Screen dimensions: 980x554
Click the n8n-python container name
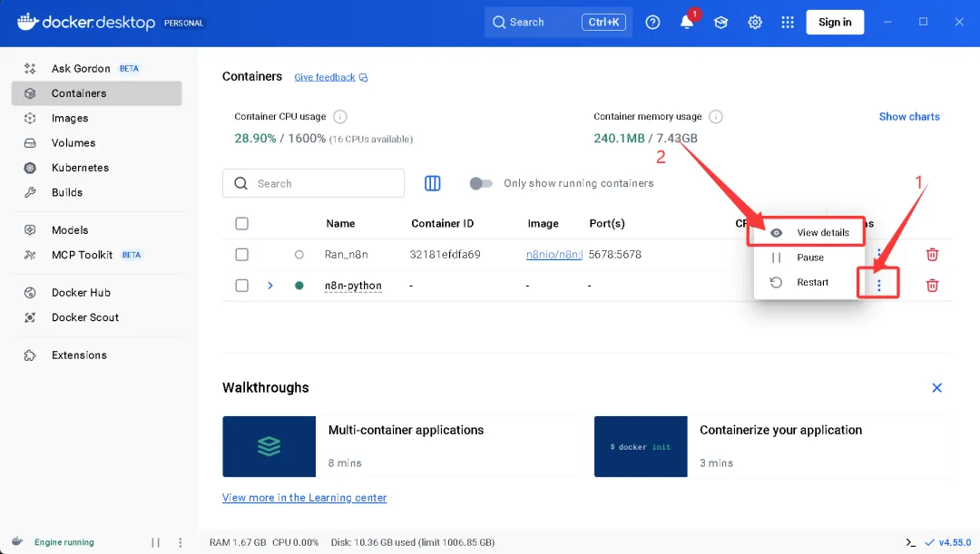coord(353,286)
